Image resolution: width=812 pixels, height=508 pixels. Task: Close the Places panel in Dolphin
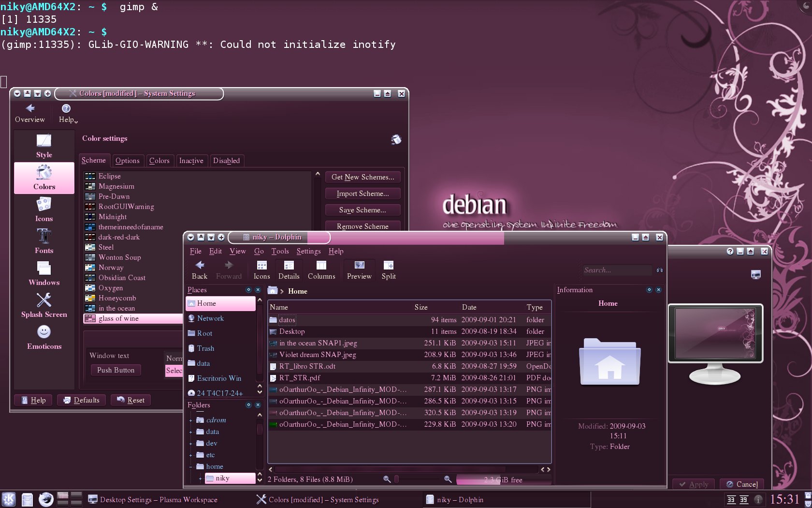[258, 290]
